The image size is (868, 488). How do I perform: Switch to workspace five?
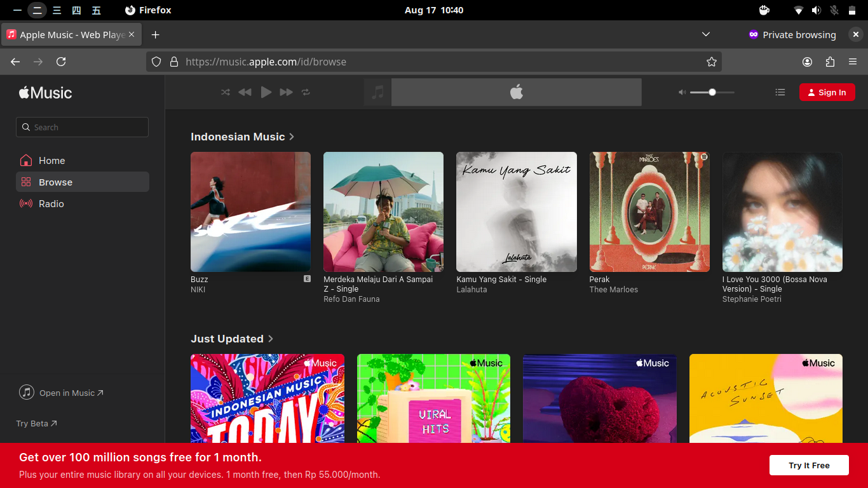tap(96, 10)
